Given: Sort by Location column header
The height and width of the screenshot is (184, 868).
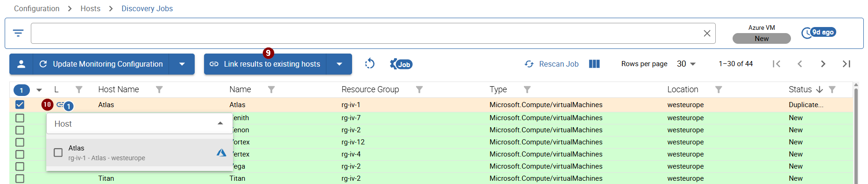Looking at the screenshot, I should point(683,89).
